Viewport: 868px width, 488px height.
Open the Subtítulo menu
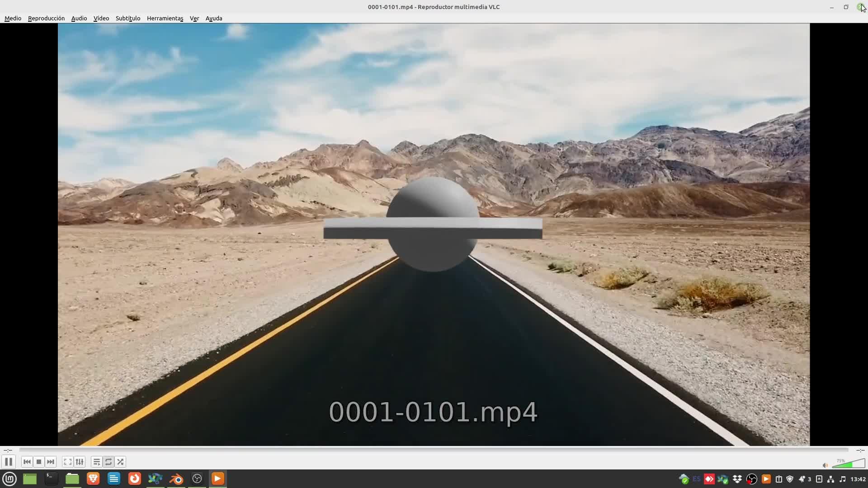(x=128, y=18)
